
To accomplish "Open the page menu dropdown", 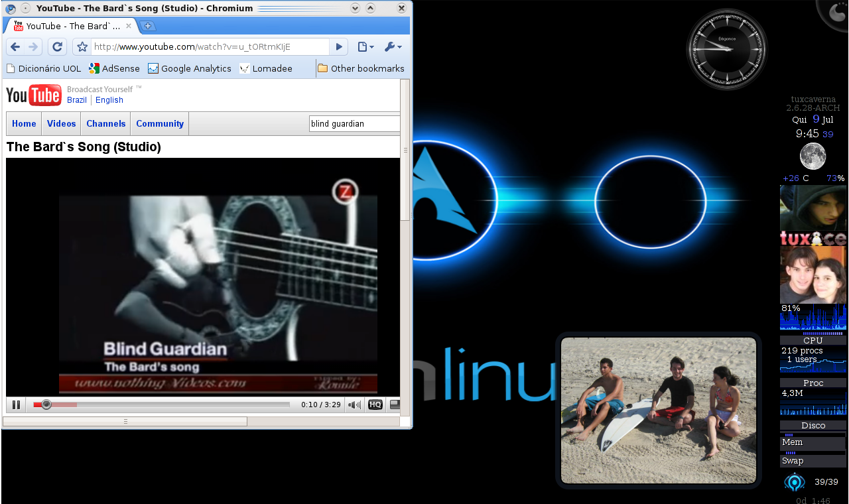I will click(365, 47).
